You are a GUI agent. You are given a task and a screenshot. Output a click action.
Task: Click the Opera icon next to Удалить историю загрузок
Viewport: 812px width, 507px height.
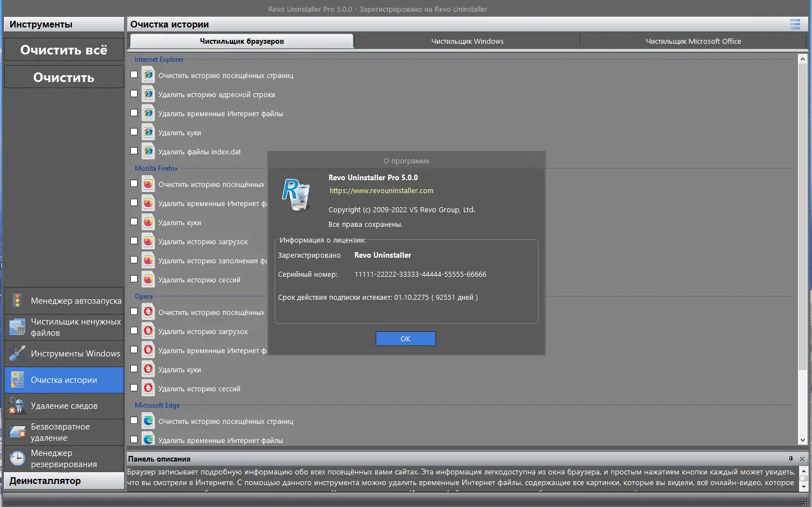point(148,331)
